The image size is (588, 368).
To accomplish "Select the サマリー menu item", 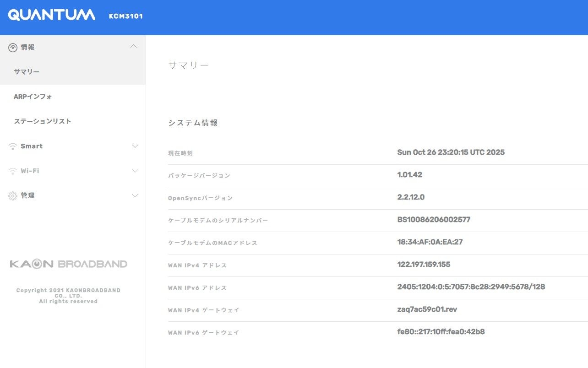I will [26, 71].
